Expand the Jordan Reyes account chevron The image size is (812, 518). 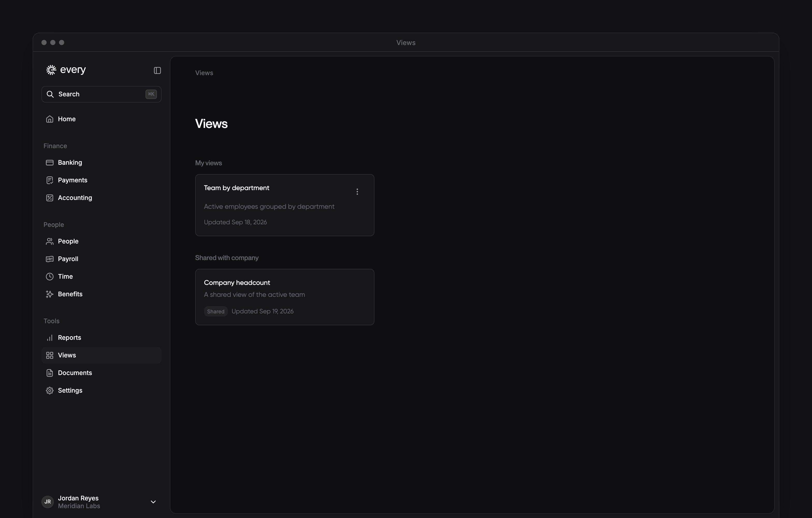pos(153,502)
